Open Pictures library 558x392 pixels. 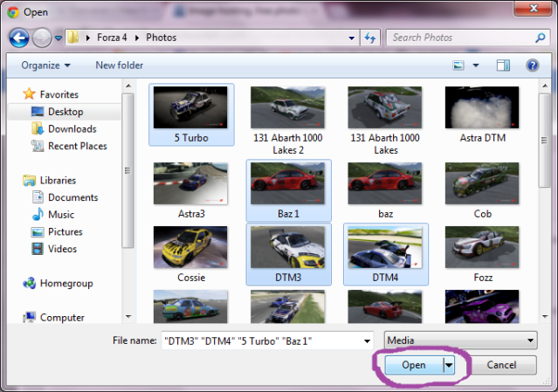click(65, 232)
